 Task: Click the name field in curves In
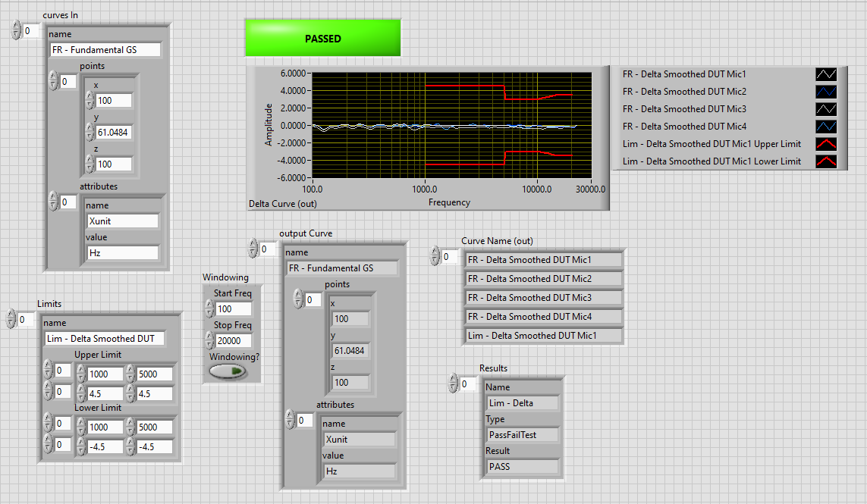(x=105, y=50)
